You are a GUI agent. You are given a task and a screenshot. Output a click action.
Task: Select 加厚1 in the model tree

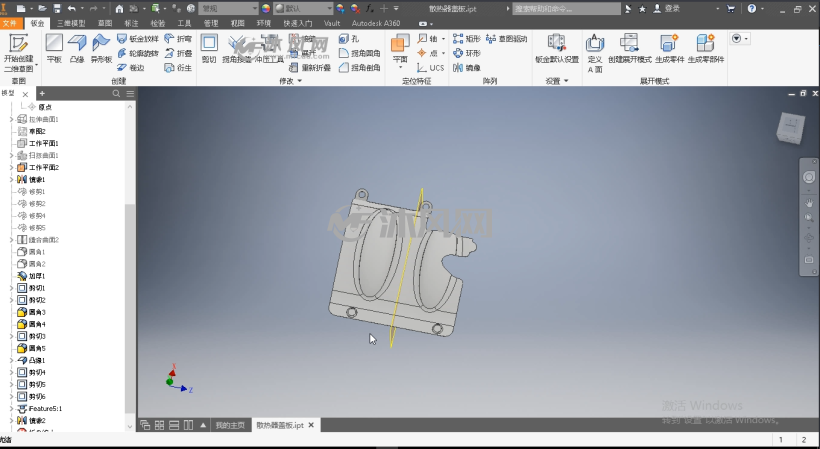[31, 275]
